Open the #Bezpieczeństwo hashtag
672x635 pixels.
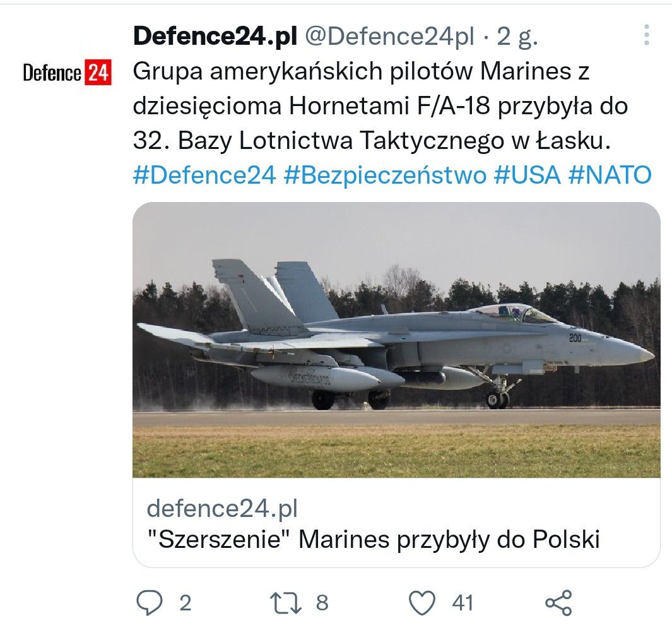pyautogui.click(x=385, y=175)
